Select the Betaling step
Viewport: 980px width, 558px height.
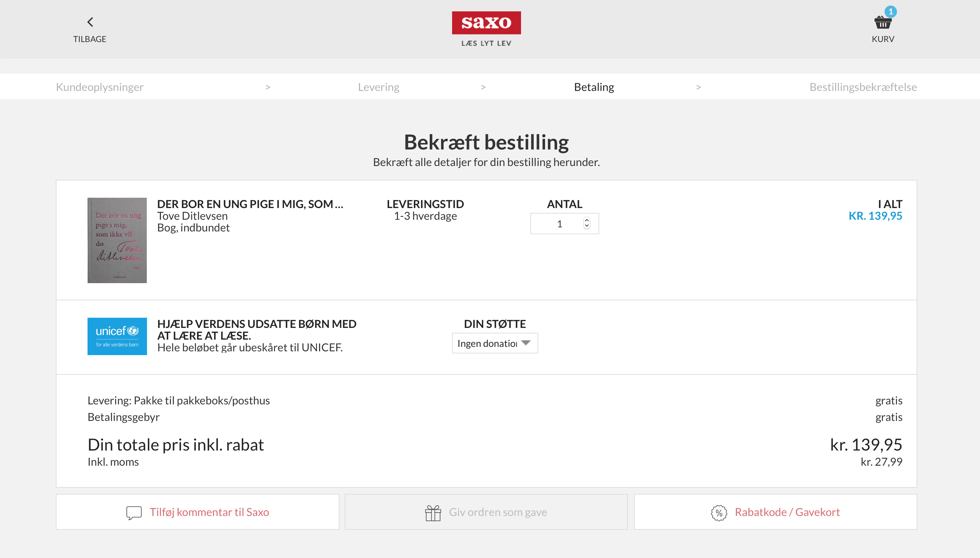(x=593, y=87)
